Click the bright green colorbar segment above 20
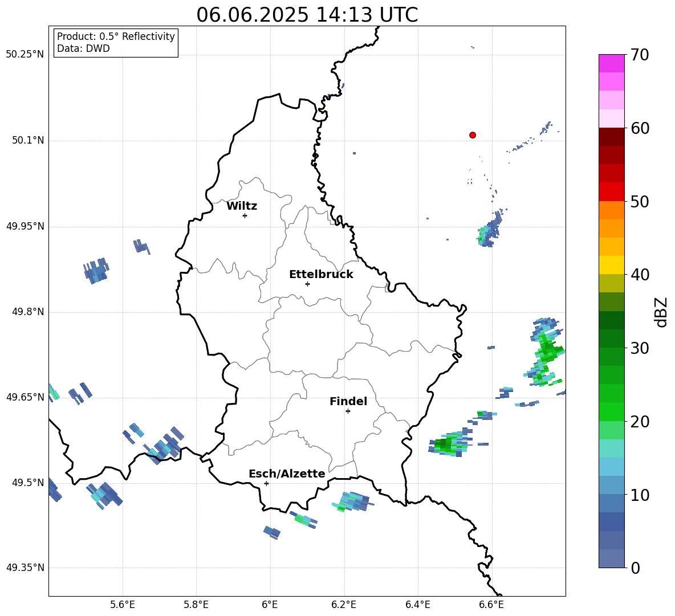Screen dimensions: 675x616 click(611, 411)
